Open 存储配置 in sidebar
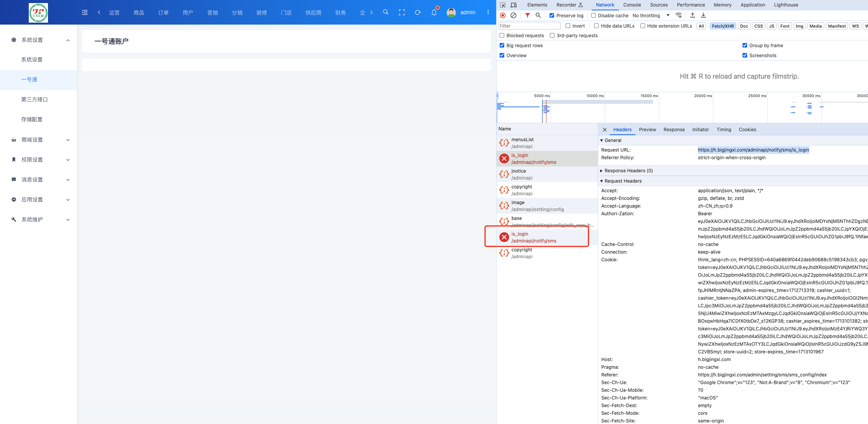The image size is (868, 424). [x=32, y=119]
